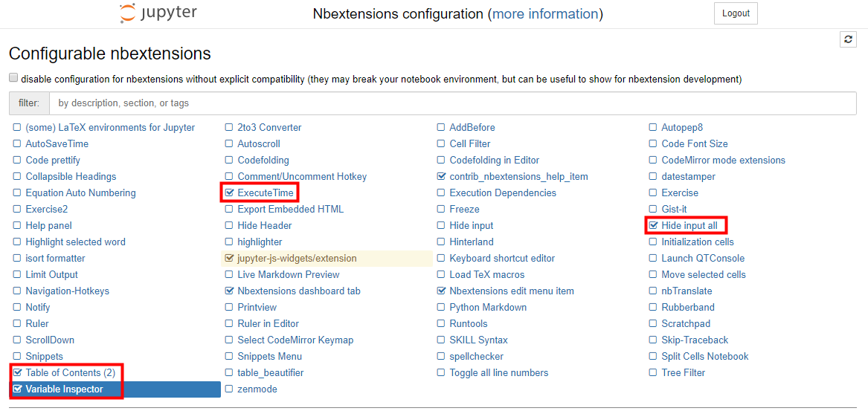
Task: Select the Notify extension
Action: tap(38, 307)
